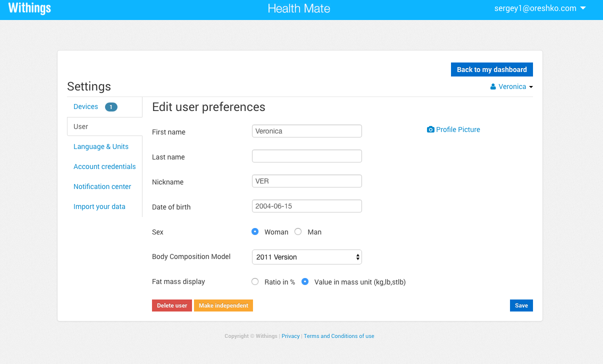The width and height of the screenshot is (603, 364).
Task: Open the Import your data section
Action: [99, 206]
